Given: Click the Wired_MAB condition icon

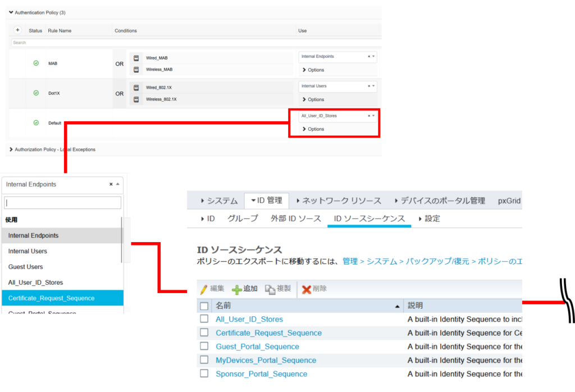Looking at the screenshot, I should pos(136,58).
